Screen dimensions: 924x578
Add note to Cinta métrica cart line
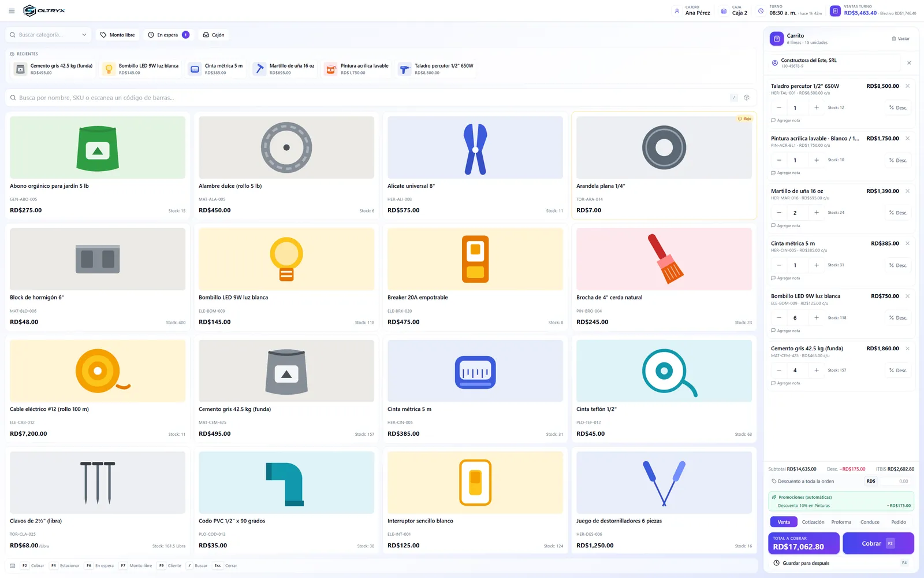click(785, 278)
